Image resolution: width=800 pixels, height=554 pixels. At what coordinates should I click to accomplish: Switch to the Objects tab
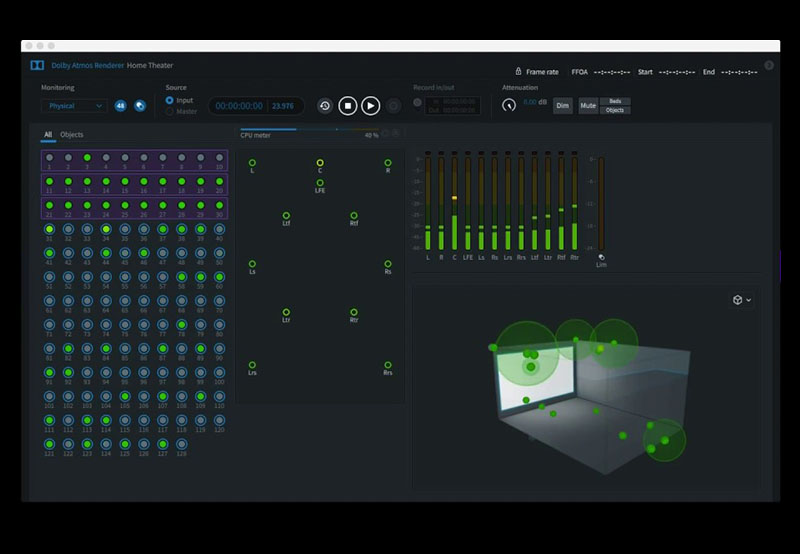[72, 134]
